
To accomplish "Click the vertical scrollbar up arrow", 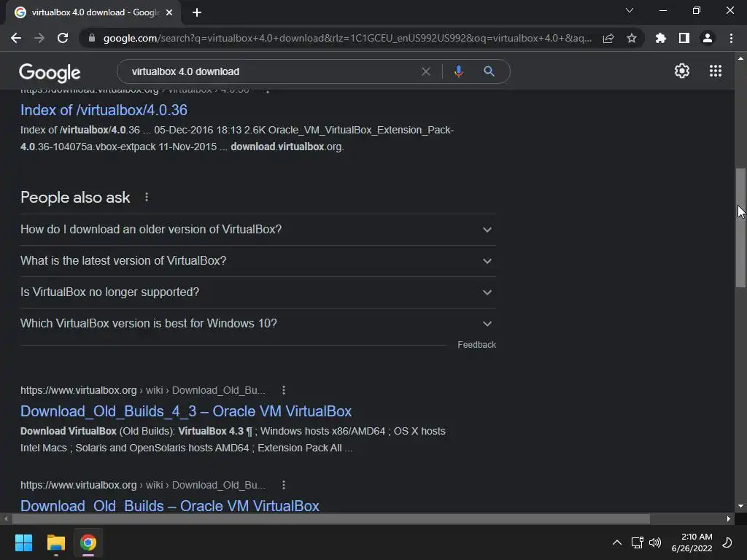I will [740, 58].
